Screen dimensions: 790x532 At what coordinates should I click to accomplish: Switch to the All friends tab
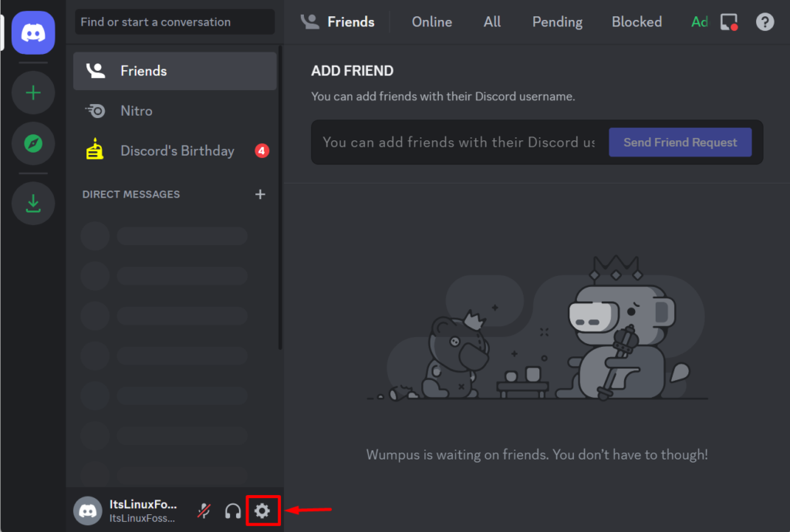[492, 22]
